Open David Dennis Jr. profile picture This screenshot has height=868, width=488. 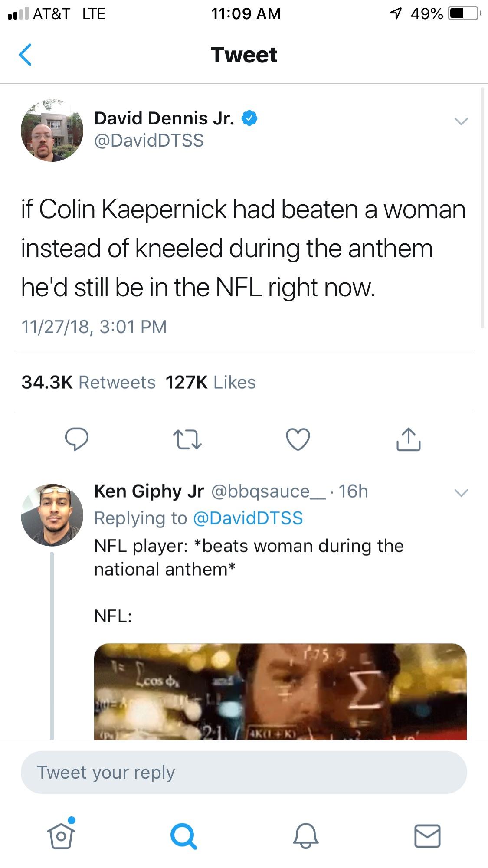[52, 131]
